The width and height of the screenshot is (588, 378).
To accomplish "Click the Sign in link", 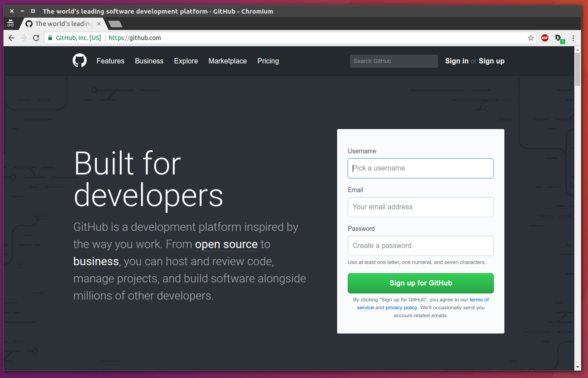I will coord(456,61).
